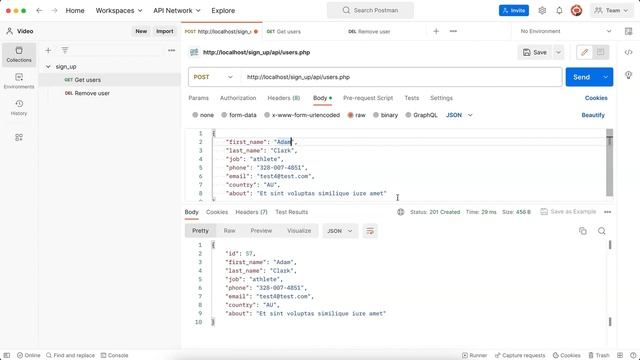This screenshot has width=640, height=360.
Task: Go forward with the right arrow
Action: pyautogui.click(x=54, y=11)
